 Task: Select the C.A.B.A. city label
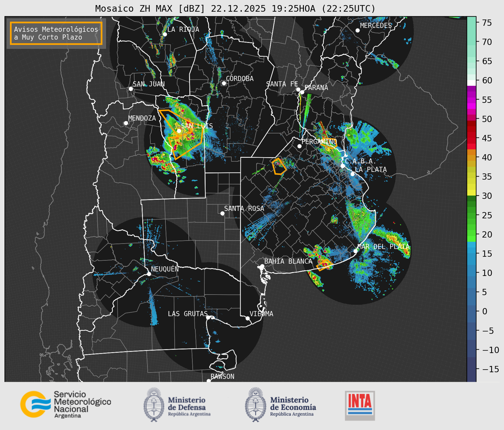[x=361, y=161]
